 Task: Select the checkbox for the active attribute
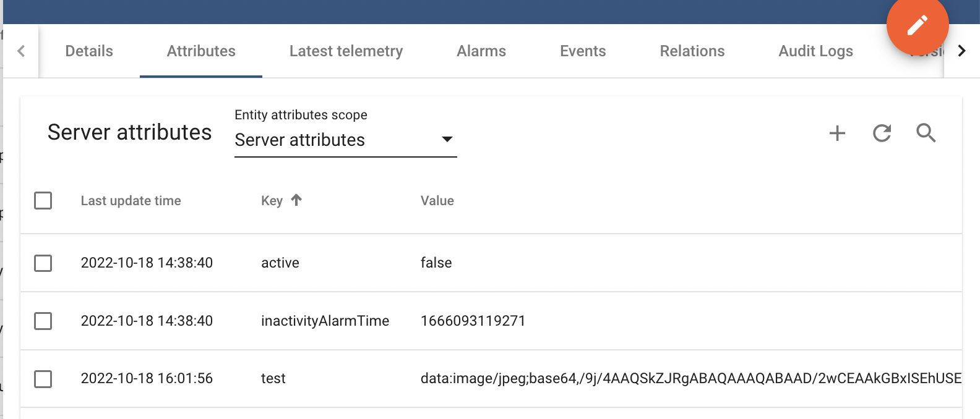43,263
